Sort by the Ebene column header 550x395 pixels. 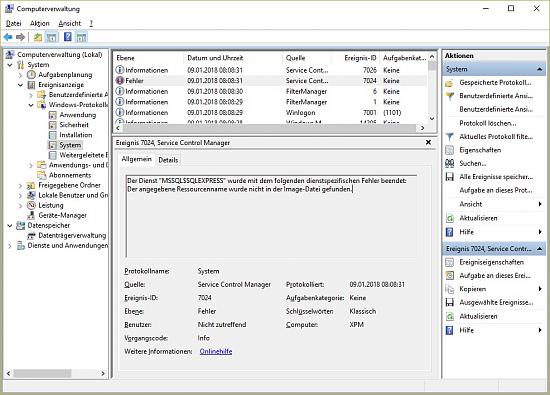148,58
